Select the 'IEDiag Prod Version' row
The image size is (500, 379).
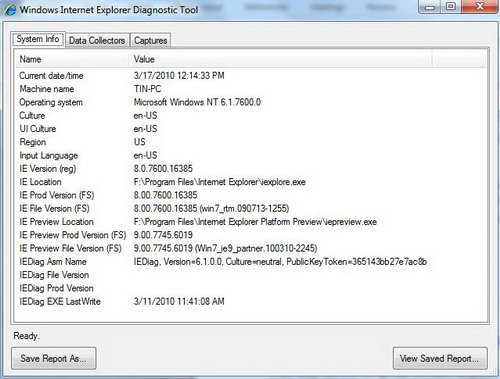[x=56, y=288]
